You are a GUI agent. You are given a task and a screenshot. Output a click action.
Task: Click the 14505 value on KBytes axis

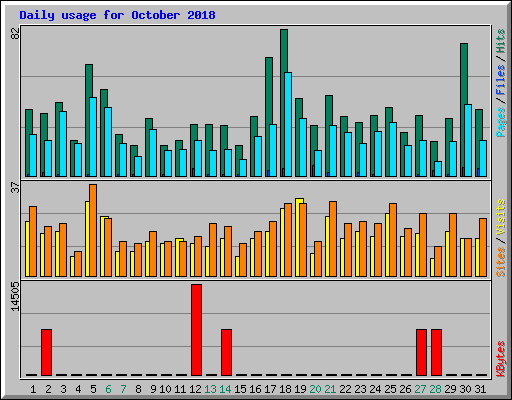point(15,296)
